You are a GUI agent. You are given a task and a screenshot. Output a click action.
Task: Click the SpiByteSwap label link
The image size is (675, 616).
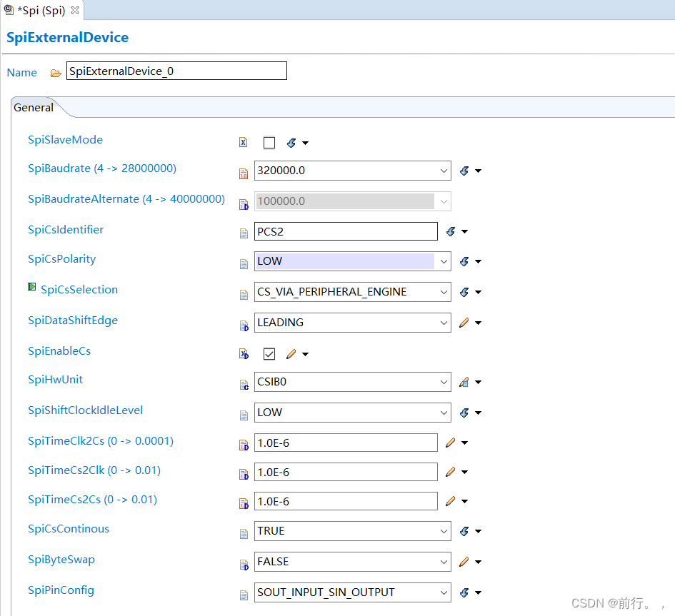tap(61, 560)
